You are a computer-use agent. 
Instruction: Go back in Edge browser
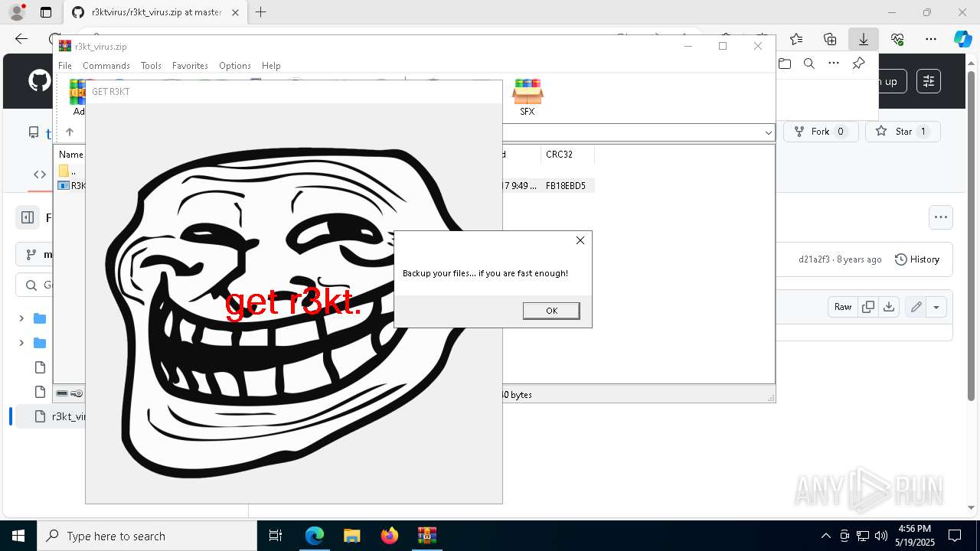point(21,39)
